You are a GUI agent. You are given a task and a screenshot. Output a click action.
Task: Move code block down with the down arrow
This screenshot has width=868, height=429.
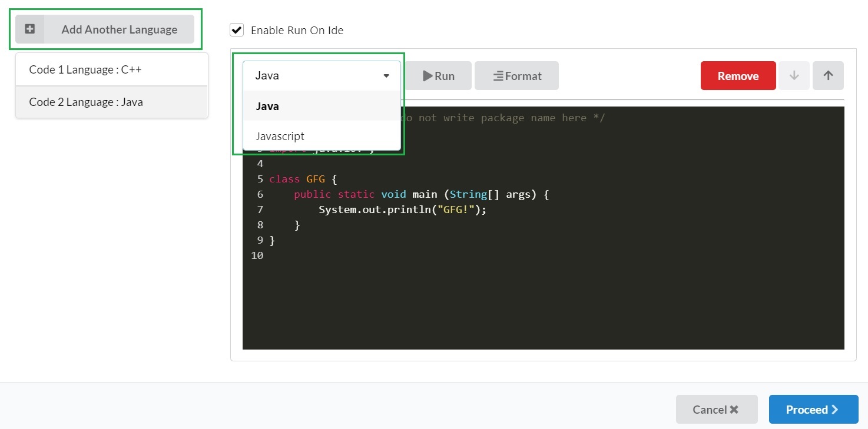pos(794,76)
